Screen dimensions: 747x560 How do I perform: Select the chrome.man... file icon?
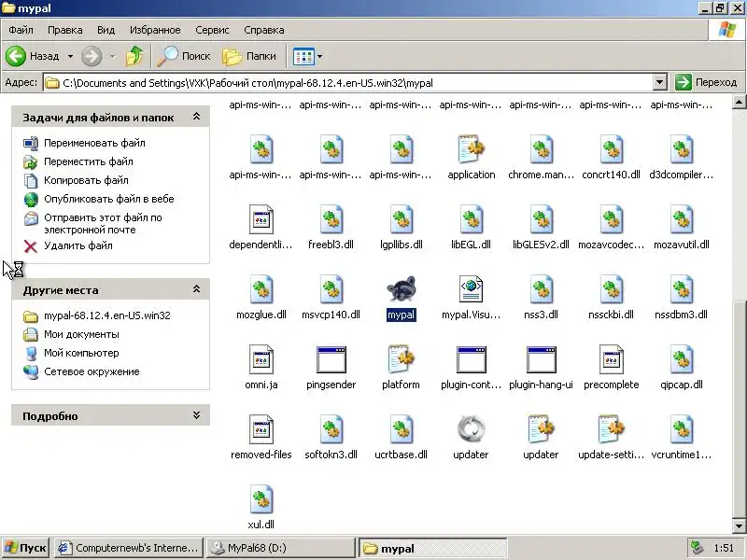pos(542,149)
